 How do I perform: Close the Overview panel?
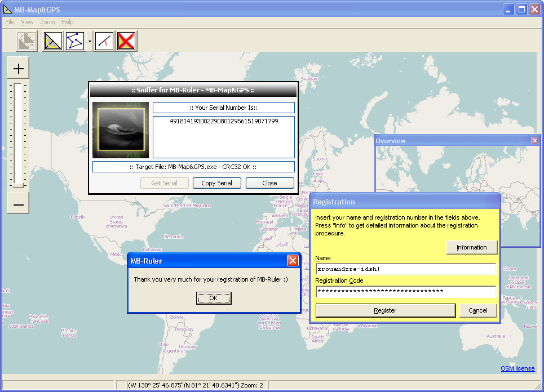(x=534, y=140)
